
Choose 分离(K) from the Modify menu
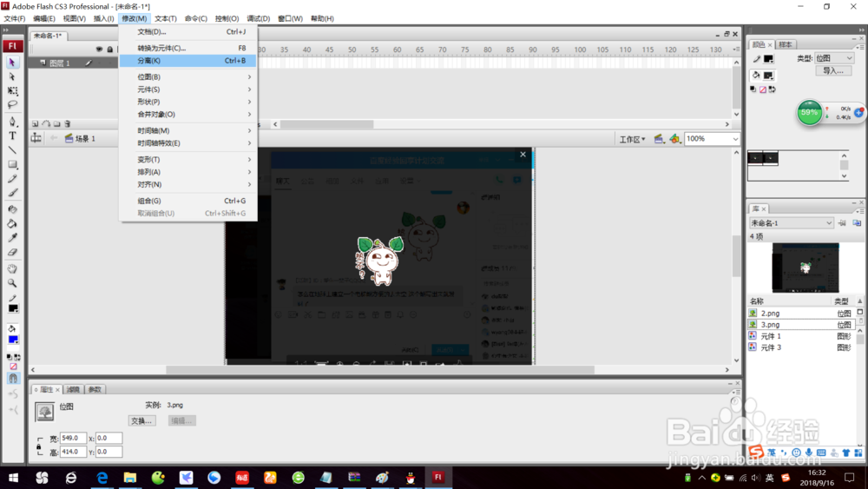(188, 60)
